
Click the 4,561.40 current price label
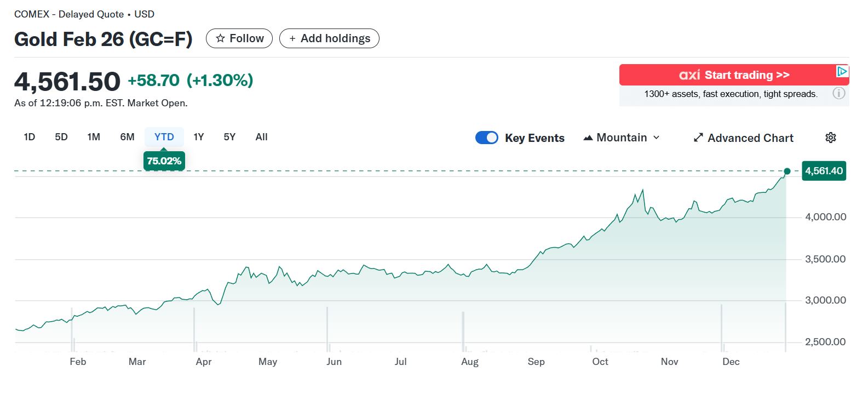point(823,171)
